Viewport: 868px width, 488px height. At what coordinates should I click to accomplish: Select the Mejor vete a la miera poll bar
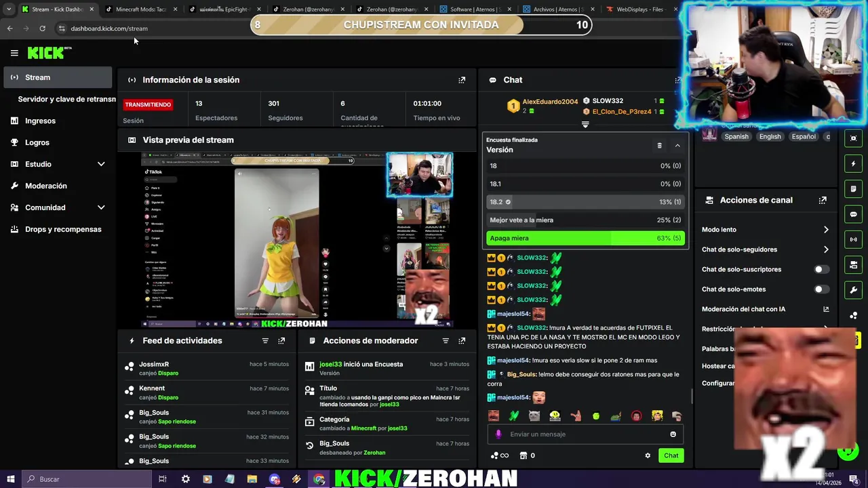[585, 220]
